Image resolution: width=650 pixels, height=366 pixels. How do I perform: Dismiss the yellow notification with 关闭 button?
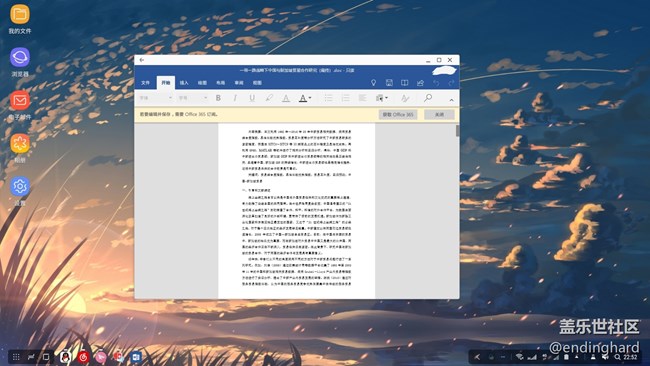pos(439,114)
